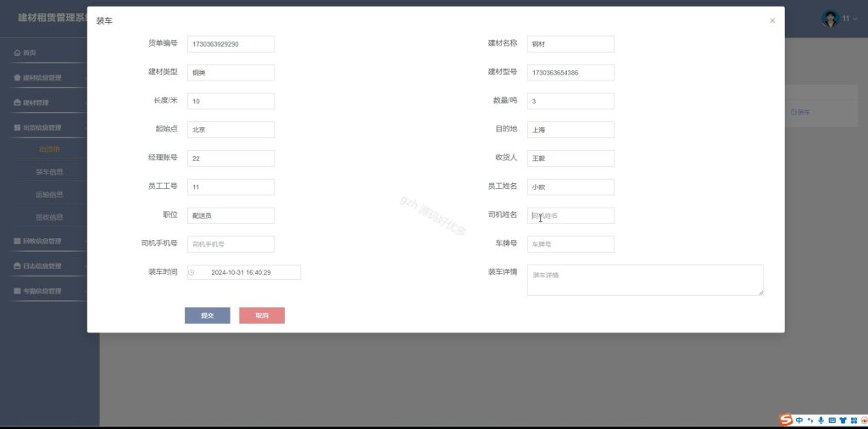This screenshot has height=429, width=868.
Task: Select 运输信息 submenu item
Action: [50, 195]
